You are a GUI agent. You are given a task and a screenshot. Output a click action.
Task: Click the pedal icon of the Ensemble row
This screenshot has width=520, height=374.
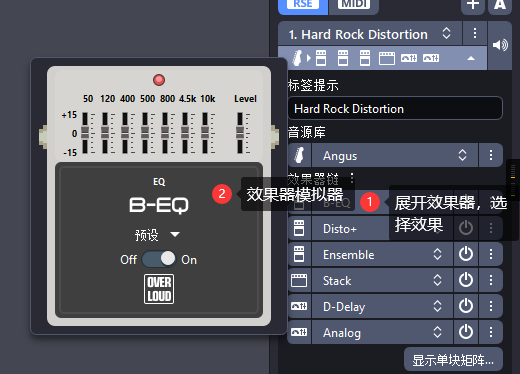tap(299, 254)
